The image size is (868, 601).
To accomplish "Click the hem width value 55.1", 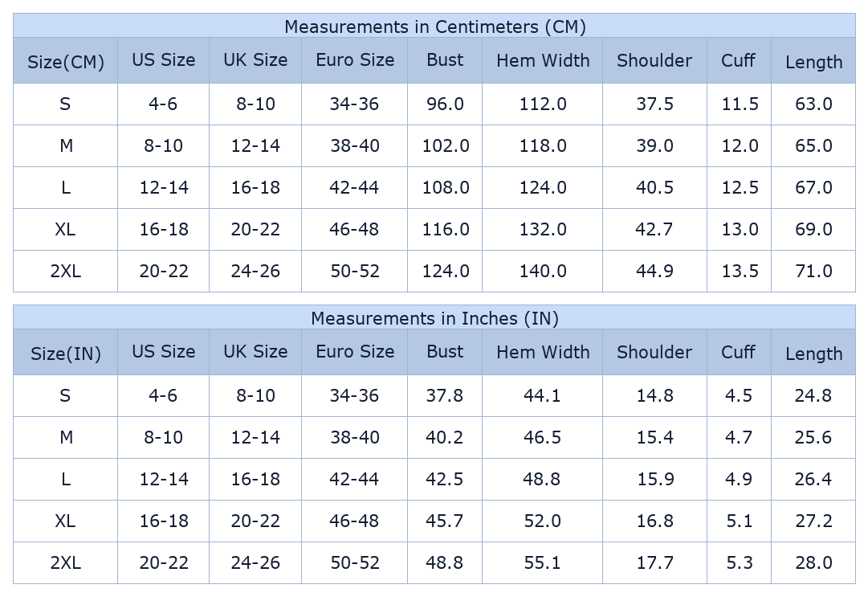I will coord(542,563).
